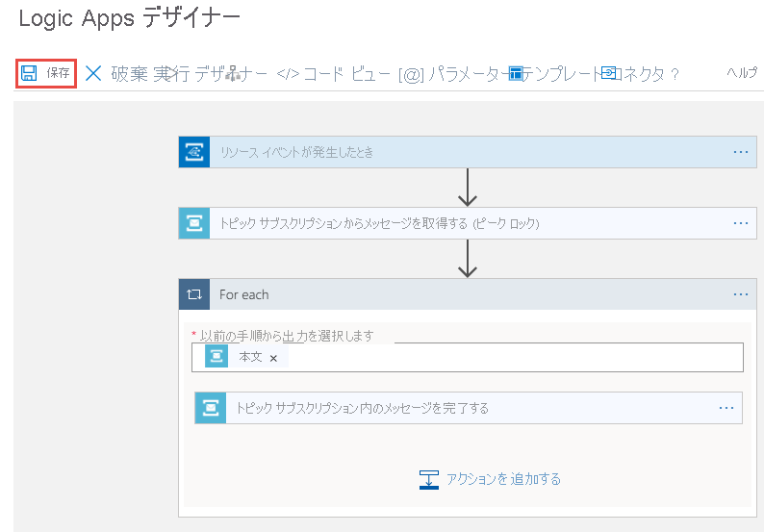Remove the 本文 token with its x
764x532 pixels.
(x=273, y=359)
